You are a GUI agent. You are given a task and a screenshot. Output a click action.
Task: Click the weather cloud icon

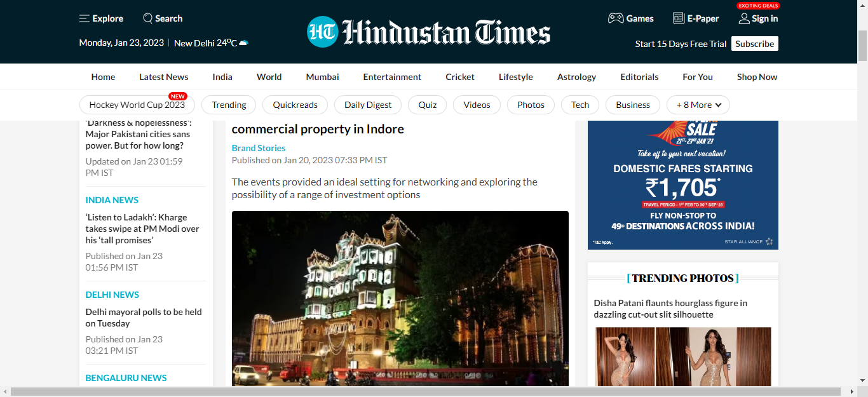pos(243,43)
